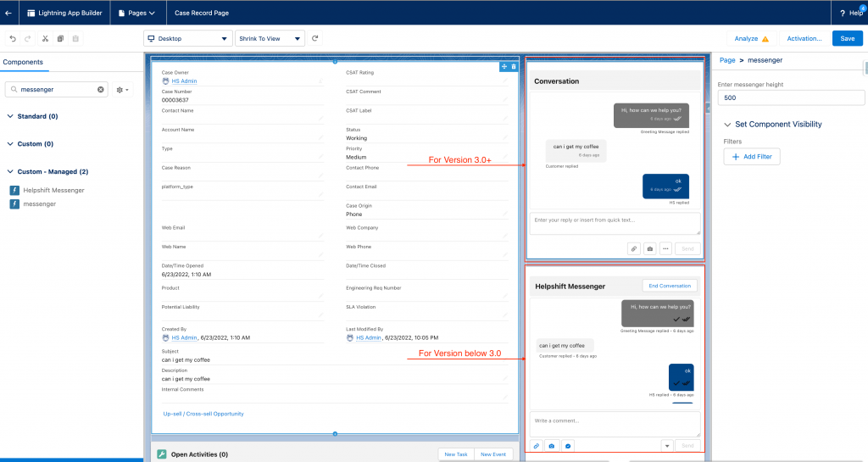Click the Save button
Screen dimensions: 868x462
[x=848, y=38]
